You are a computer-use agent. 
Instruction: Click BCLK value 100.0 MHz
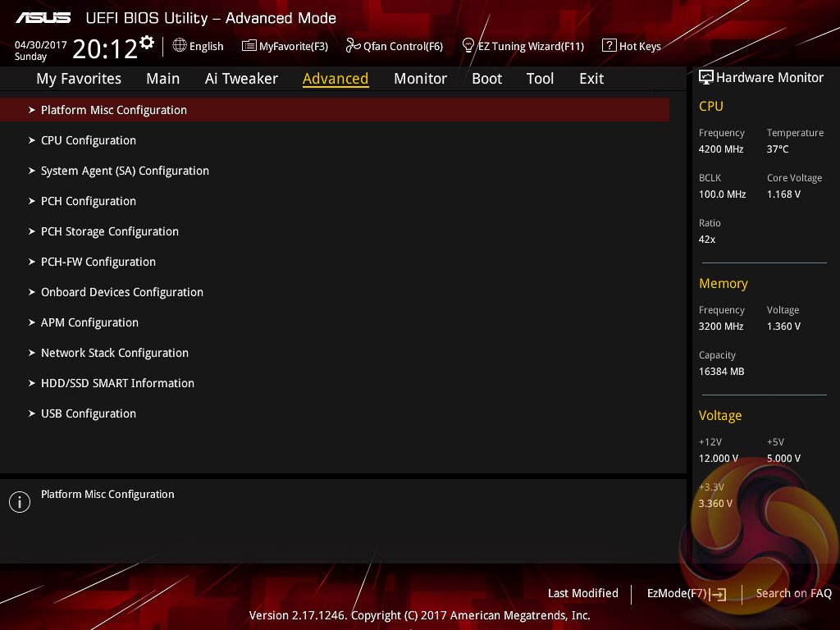coord(722,194)
